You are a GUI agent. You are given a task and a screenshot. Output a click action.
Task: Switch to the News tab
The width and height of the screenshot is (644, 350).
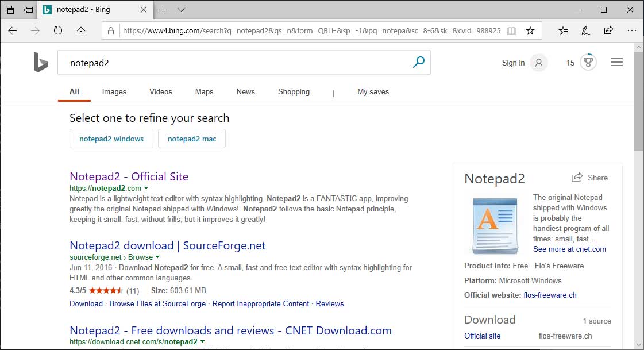click(x=246, y=91)
